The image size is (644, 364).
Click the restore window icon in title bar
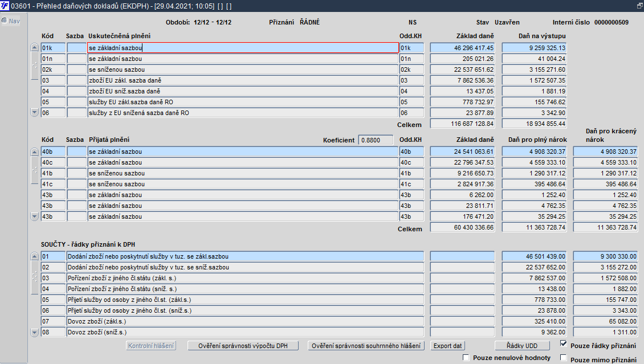coord(639,6)
